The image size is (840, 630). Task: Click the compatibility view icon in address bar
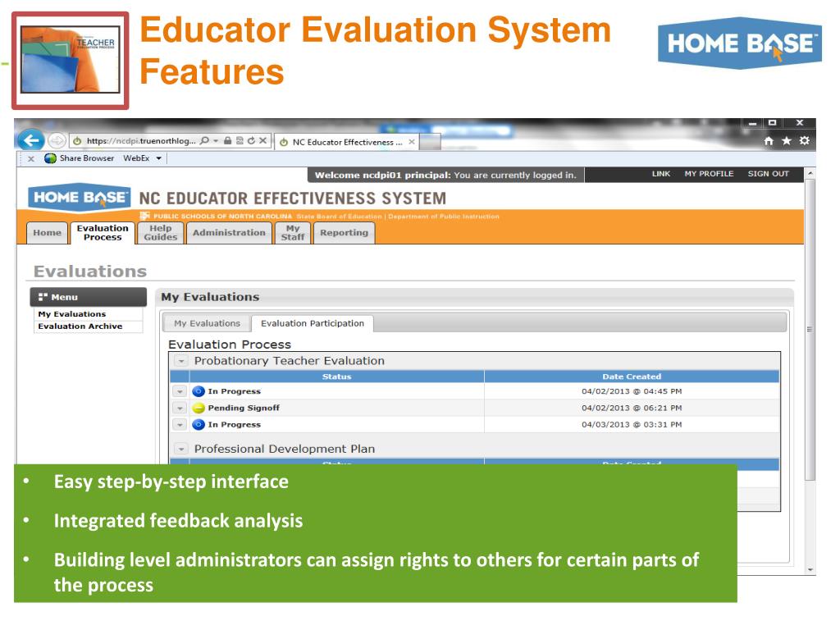pyautogui.click(x=240, y=141)
